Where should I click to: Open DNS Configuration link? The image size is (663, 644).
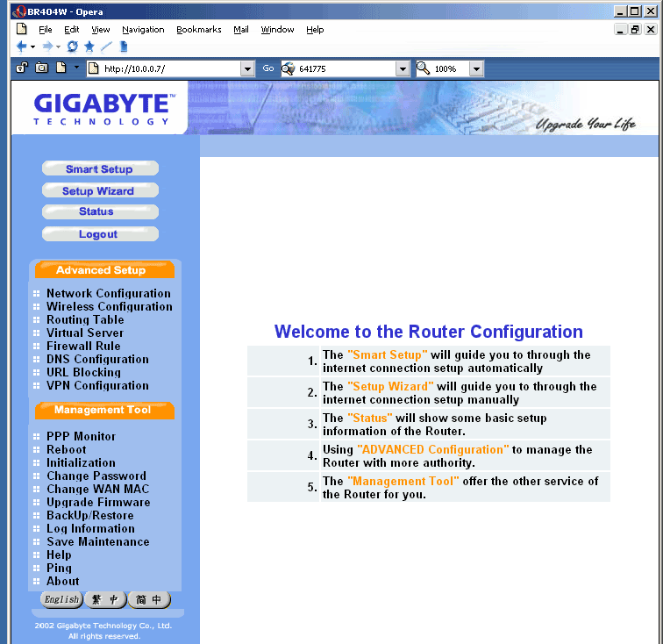(97, 359)
